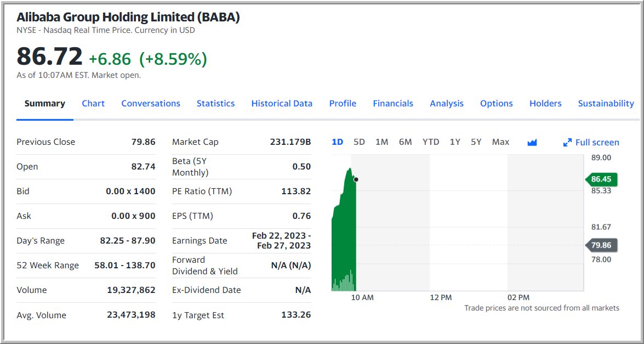644x344 pixels.
Task: Click the PE Ratio value 113.82
Action: (x=296, y=191)
